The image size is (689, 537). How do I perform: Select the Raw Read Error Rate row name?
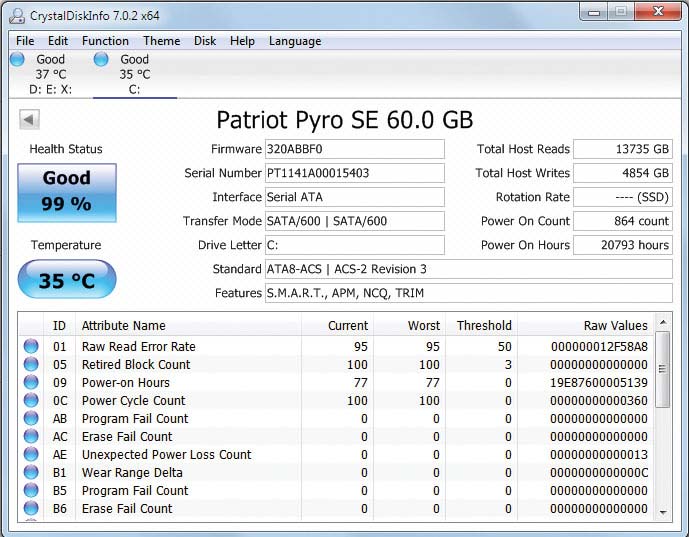tap(138, 347)
